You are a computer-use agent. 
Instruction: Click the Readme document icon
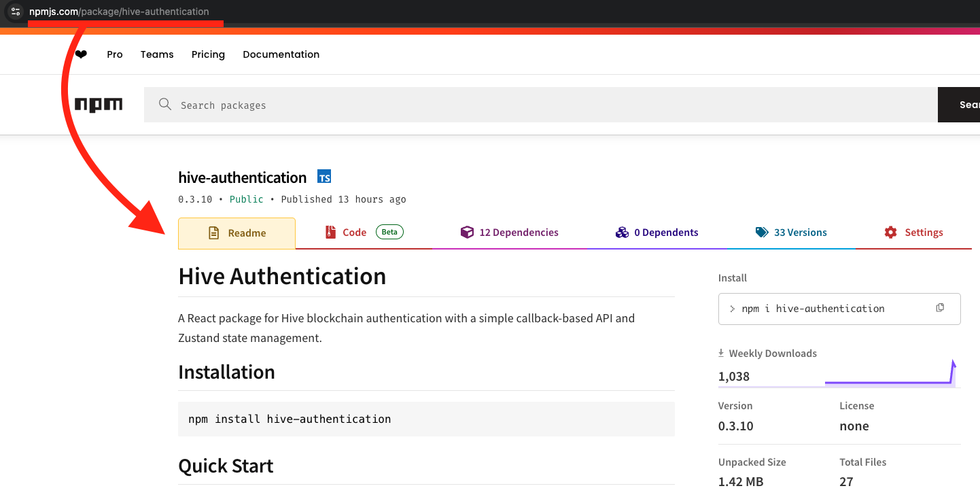coord(213,233)
